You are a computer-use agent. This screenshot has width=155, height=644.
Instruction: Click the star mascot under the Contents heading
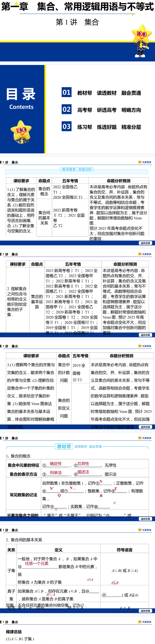pyautogui.click(x=21, y=132)
